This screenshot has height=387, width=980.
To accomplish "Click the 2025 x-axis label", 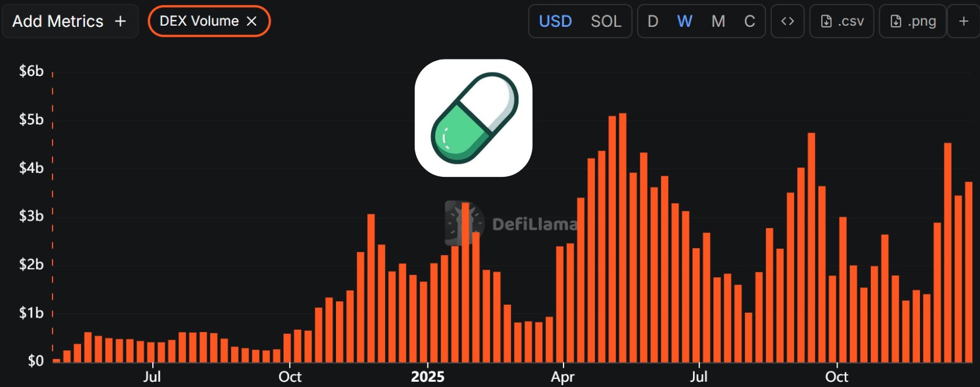I will [428, 376].
